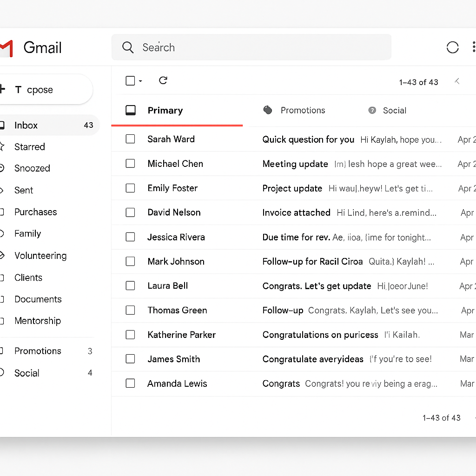Click the search magnifier icon
Image resolution: width=476 pixels, height=476 pixels.
(x=127, y=47)
